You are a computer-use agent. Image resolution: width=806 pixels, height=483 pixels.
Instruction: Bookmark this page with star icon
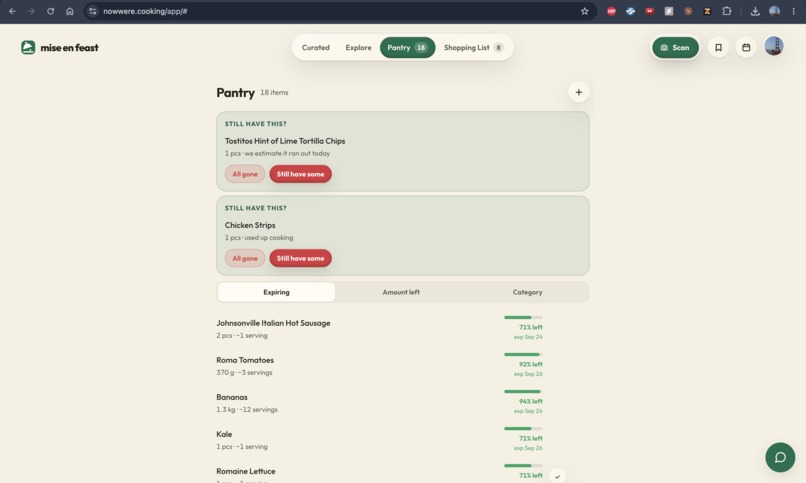click(584, 11)
